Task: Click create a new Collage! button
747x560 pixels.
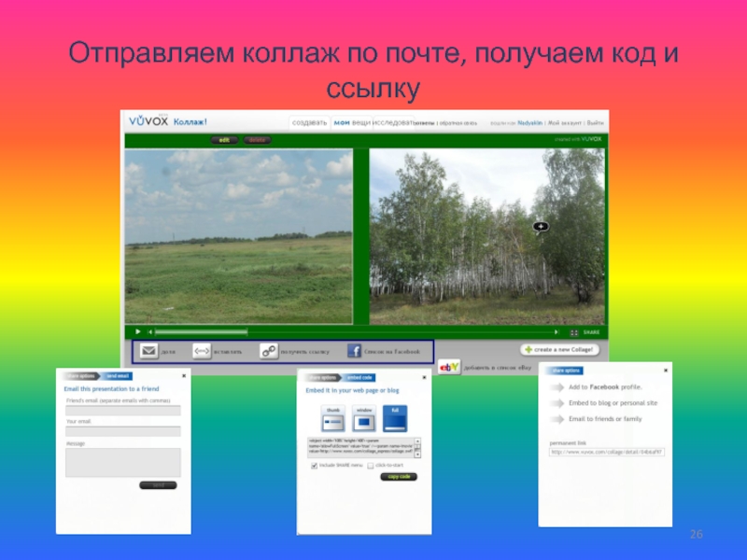Action: pyautogui.click(x=559, y=349)
